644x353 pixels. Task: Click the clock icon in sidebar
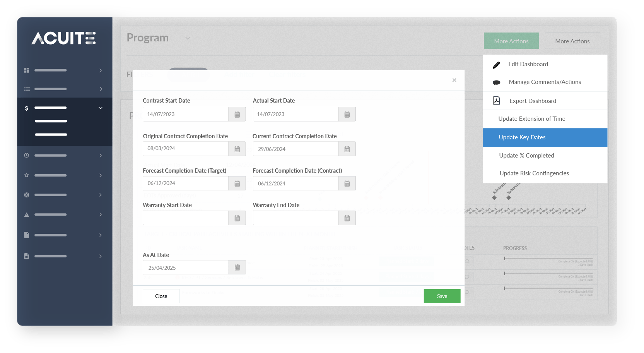click(27, 155)
